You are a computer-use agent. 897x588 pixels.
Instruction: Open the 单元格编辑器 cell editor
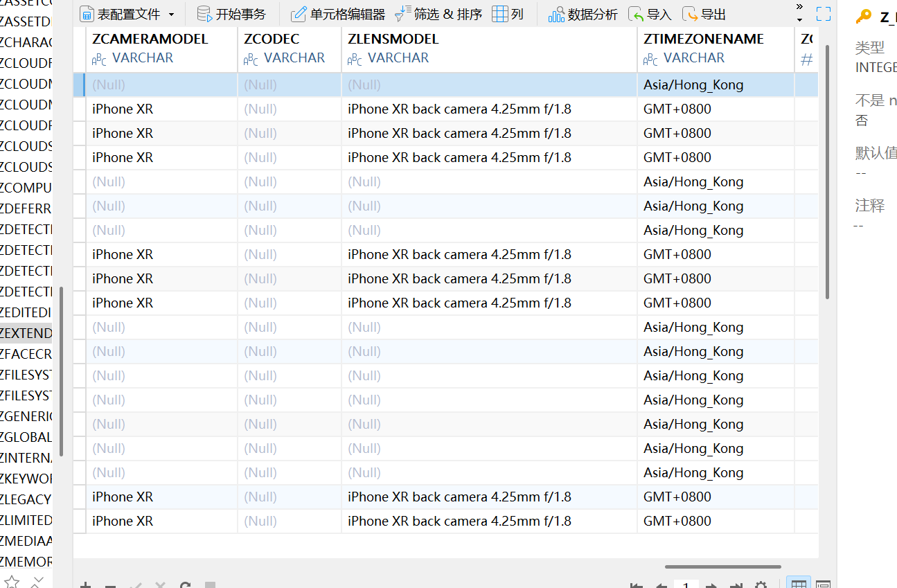click(x=337, y=14)
